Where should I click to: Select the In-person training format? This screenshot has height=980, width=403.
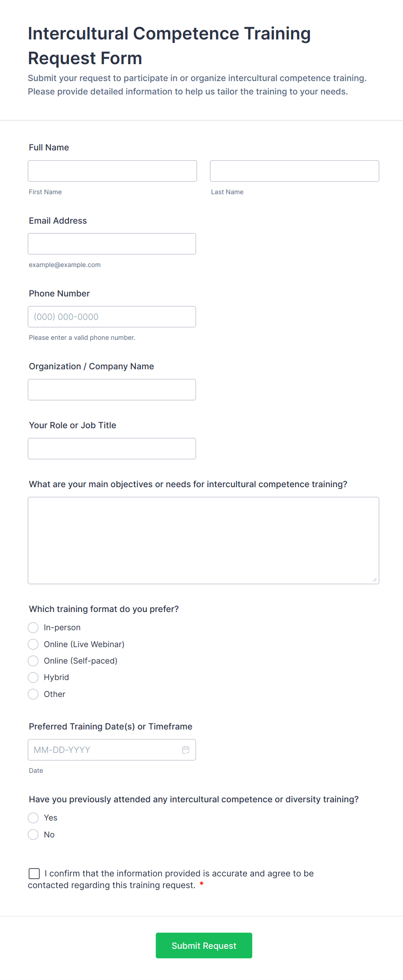[x=33, y=627]
